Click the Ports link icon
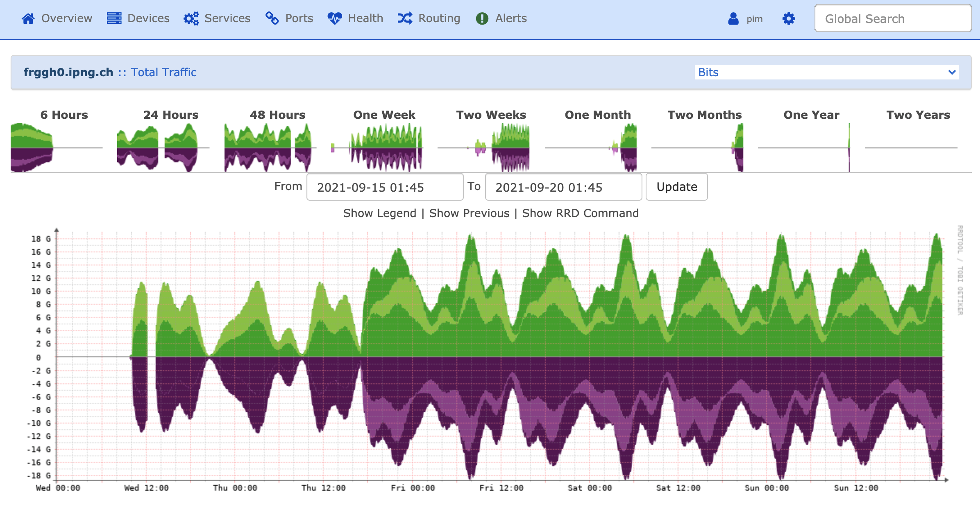This screenshot has width=980, height=530. 272,18
